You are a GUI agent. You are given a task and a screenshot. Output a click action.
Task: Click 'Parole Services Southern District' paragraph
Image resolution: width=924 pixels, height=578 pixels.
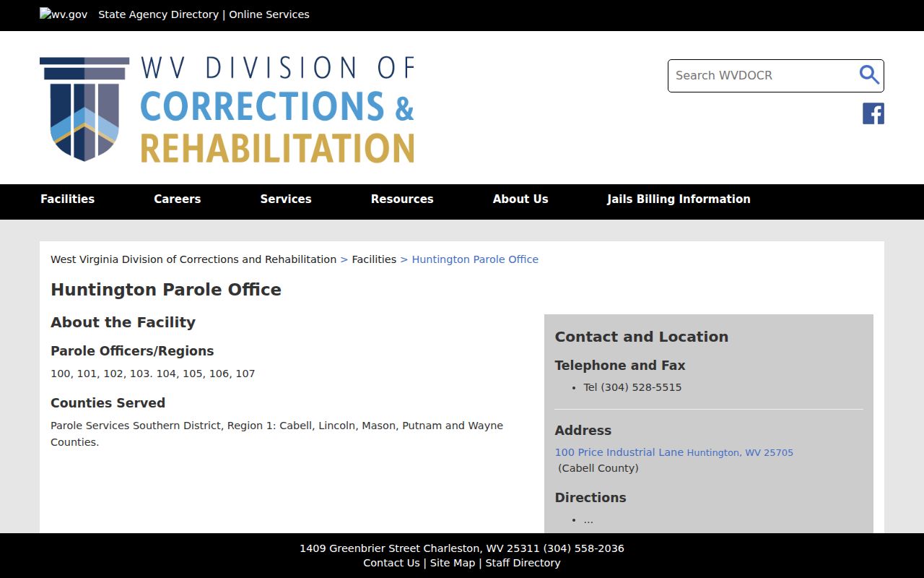276,433
